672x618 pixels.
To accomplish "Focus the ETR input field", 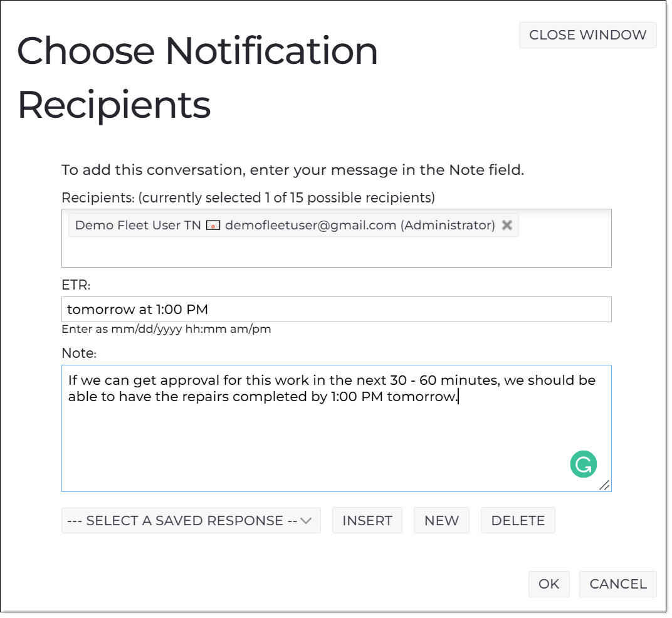I will click(x=337, y=310).
